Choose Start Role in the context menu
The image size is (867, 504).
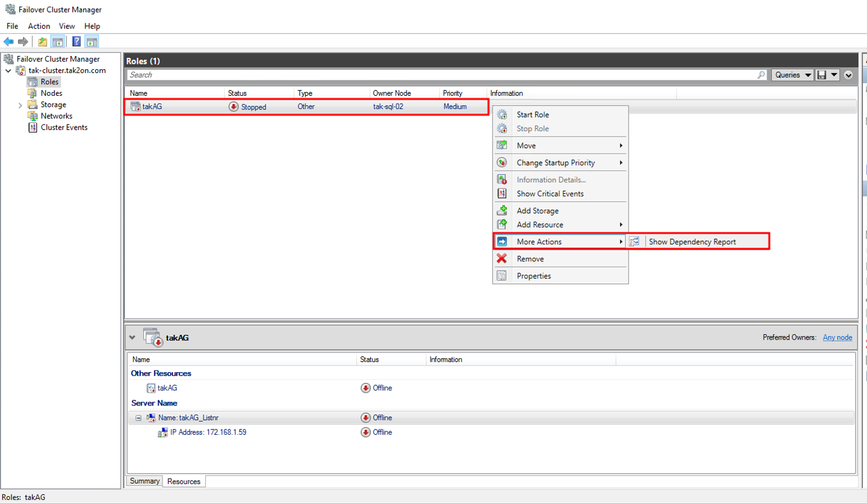click(x=560, y=114)
